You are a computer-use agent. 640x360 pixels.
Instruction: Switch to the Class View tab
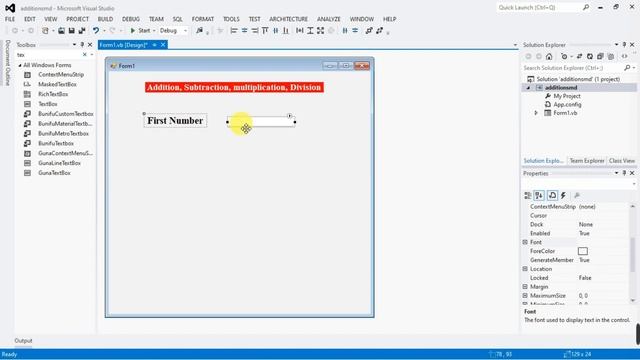[x=622, y=161]
